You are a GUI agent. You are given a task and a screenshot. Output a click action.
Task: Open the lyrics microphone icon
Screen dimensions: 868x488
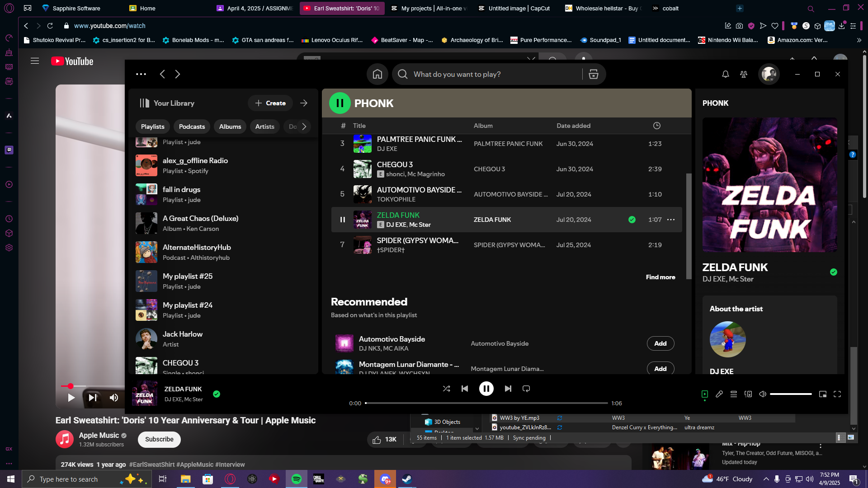point(719,394)
